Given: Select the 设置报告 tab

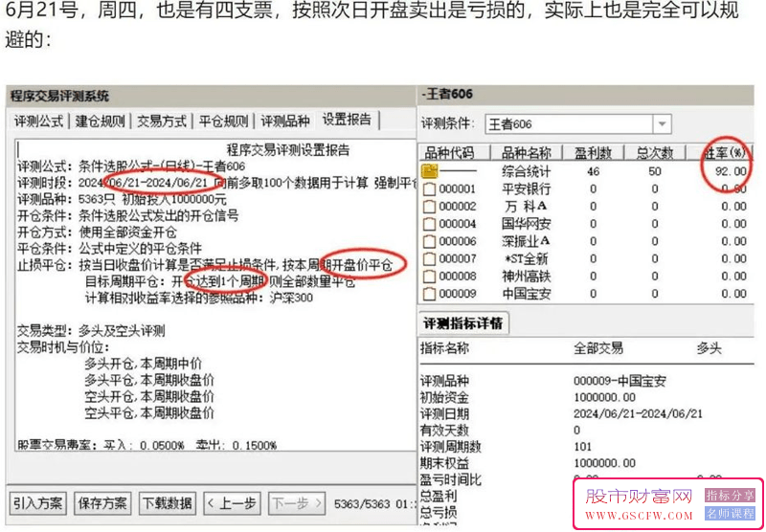Looking at the screenshot, I should pyautogui.click(x=347, y=120).
